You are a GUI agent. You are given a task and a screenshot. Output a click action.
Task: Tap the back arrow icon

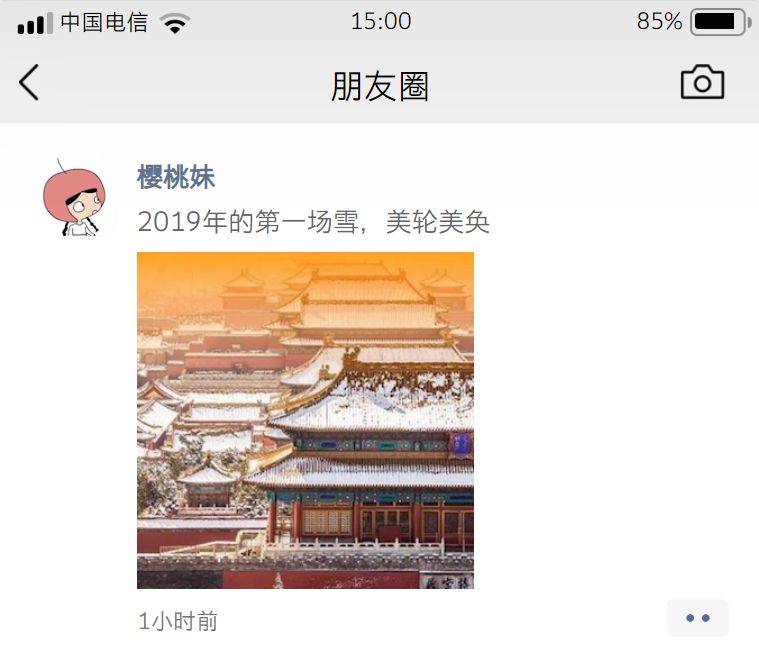29,82
